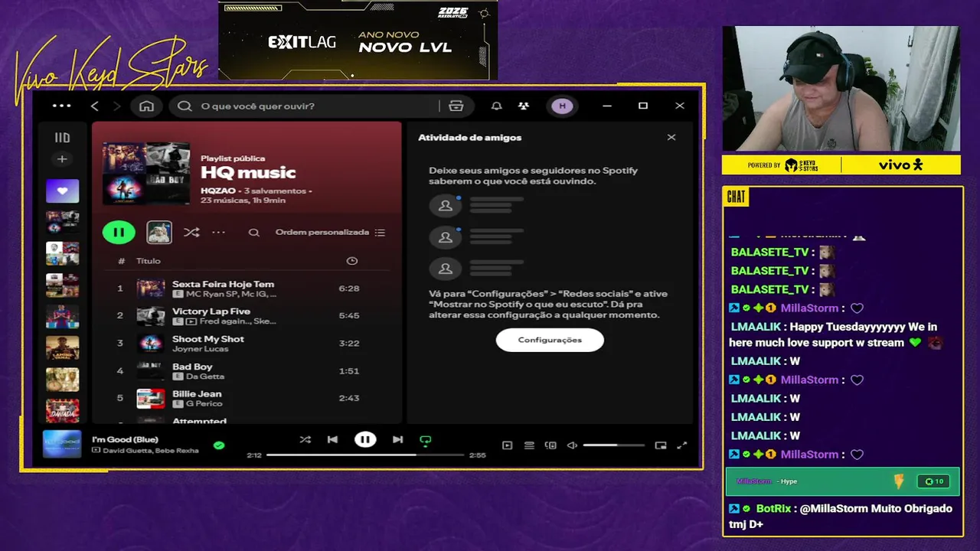Click Título column header
Viewport: 980px width, 551px height.
149,261
